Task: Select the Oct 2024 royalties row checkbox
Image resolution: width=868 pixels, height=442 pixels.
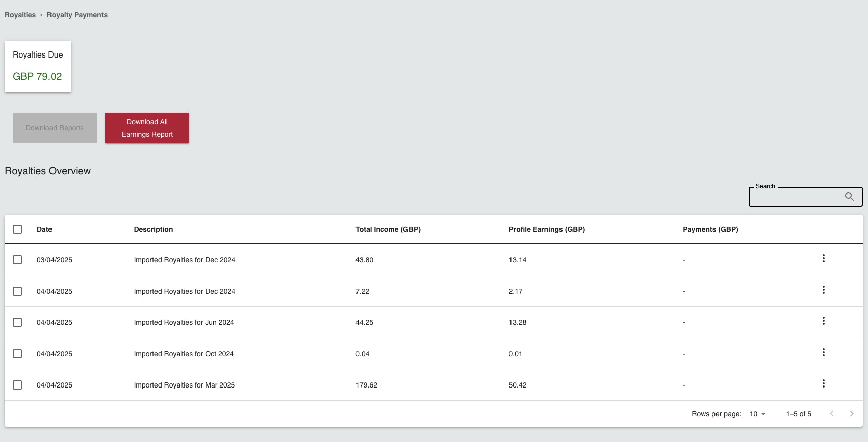Action: point(17,354)
